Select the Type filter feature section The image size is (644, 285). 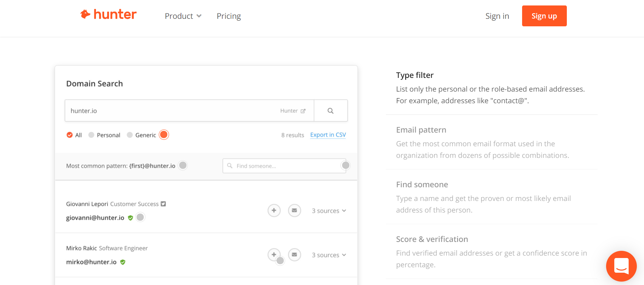(492, 87)
